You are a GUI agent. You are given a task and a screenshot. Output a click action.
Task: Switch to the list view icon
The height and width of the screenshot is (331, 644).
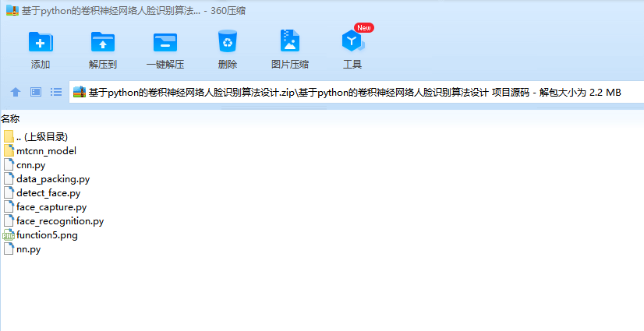click(x=56, y=92)
